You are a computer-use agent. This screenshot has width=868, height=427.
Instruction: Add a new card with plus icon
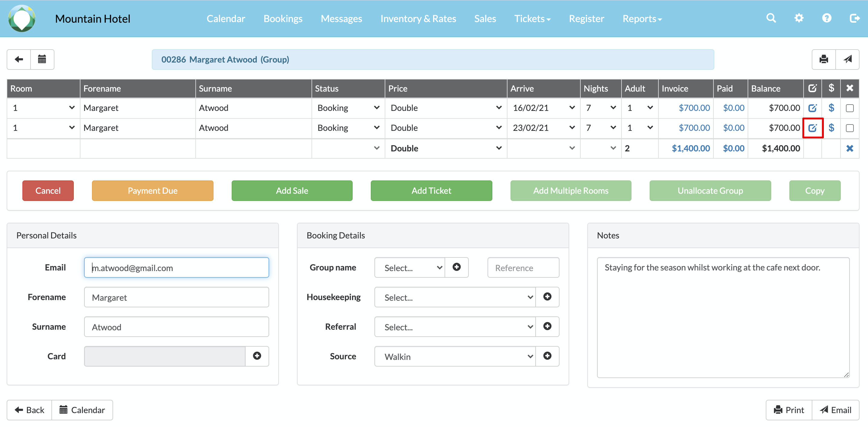pyautogui.click(x=257, y=356)
